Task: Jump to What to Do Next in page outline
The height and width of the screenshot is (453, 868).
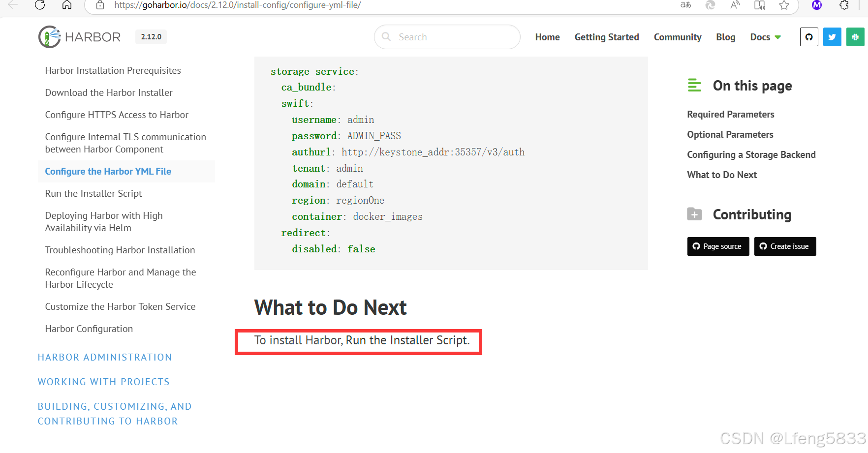Action: click(x=722, y=175)
